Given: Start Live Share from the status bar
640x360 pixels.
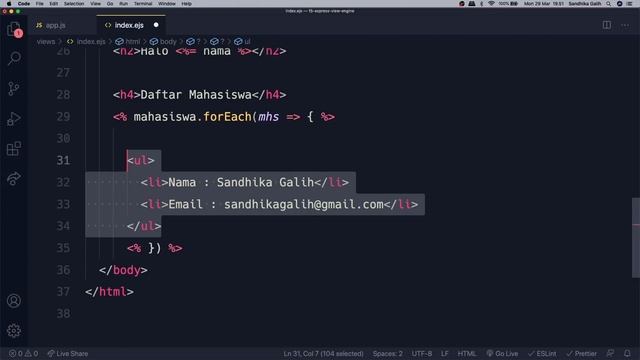Looking at the screenshot, I should pyautogui.click(x=68, y=353).
